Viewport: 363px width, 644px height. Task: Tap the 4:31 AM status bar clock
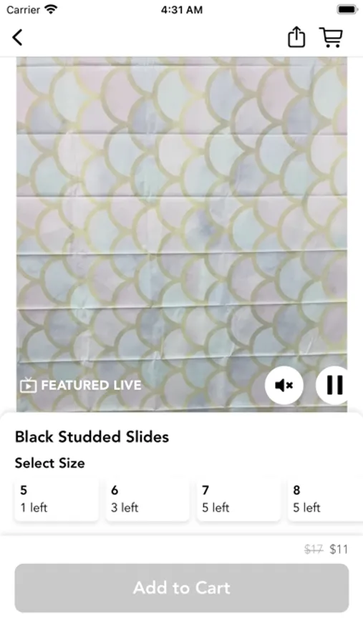point(182,9)
